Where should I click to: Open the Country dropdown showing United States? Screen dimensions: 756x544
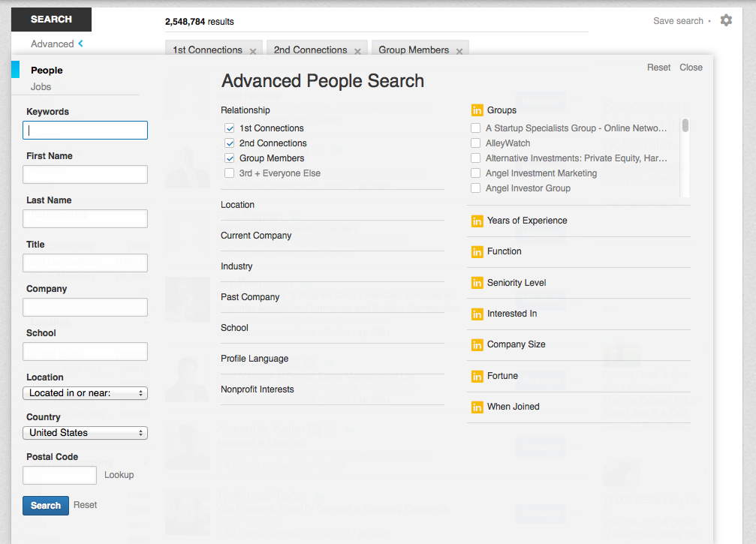(x=85, y=433)
